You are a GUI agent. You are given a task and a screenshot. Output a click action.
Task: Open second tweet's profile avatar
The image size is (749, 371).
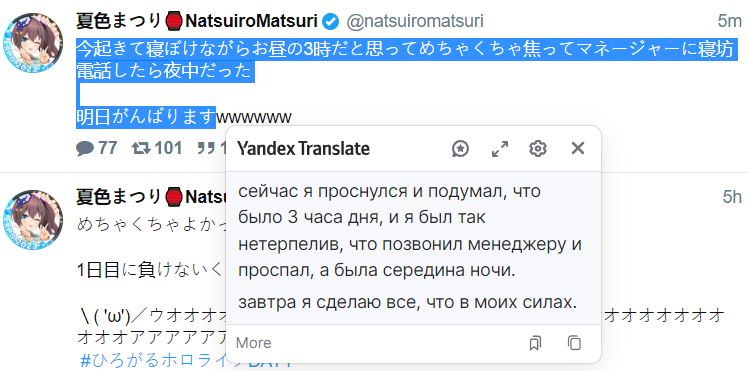click(32, 220)
